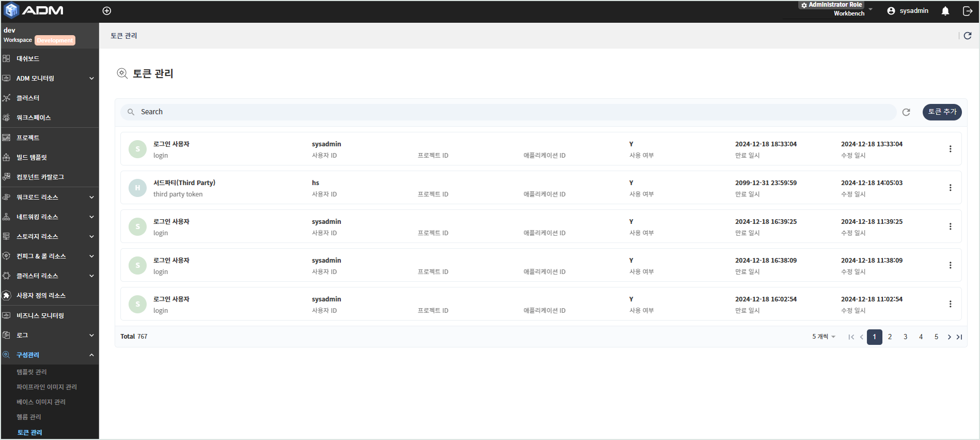Screen dimensions: 980x440
Task: Select current page 1 button
Action: (875, 337)
